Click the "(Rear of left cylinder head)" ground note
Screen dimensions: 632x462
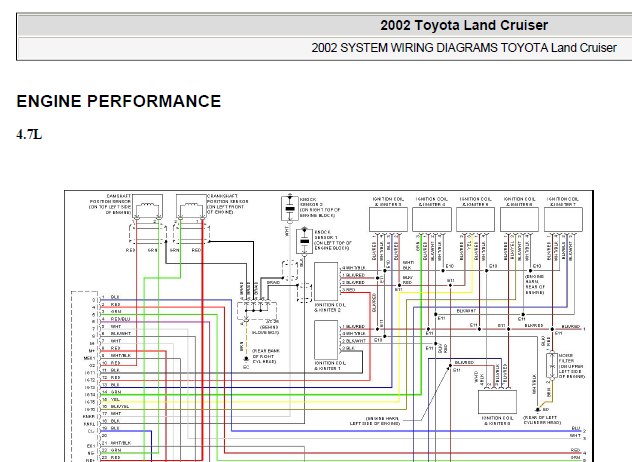tap(542, 420)
